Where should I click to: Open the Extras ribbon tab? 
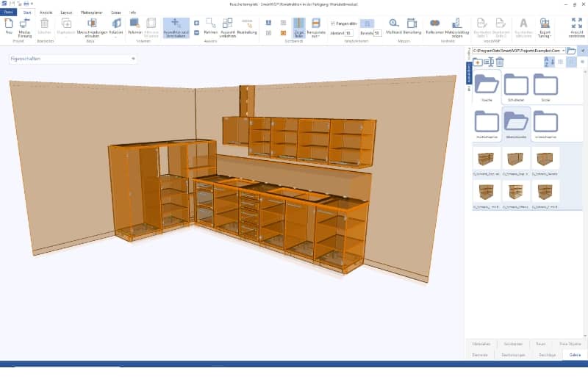(116, 12)
